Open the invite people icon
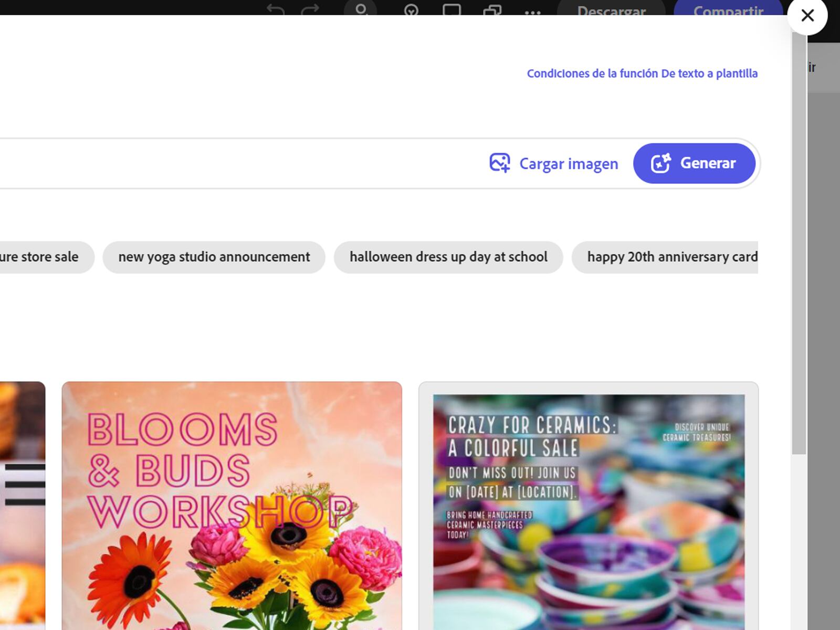Viewport: 840px width, 630px height. coord(361,9)
